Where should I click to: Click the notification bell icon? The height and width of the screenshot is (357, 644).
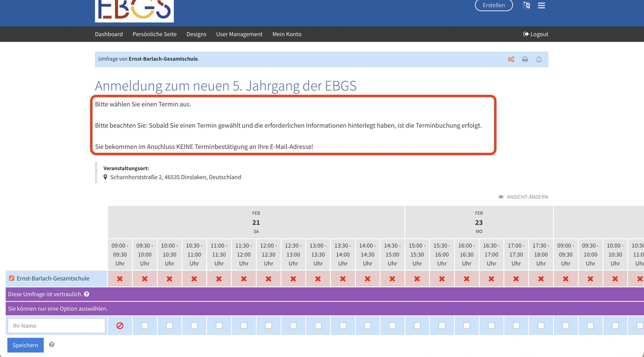click(539, 59)
